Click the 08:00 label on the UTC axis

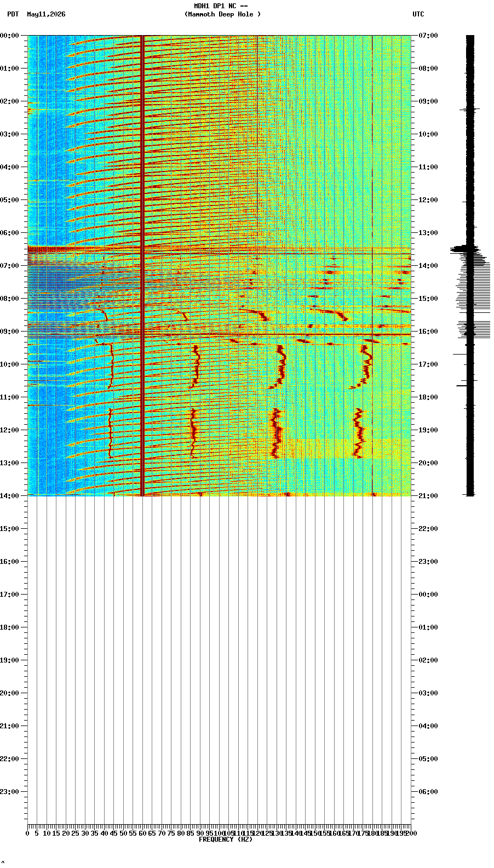pos(428,68)
